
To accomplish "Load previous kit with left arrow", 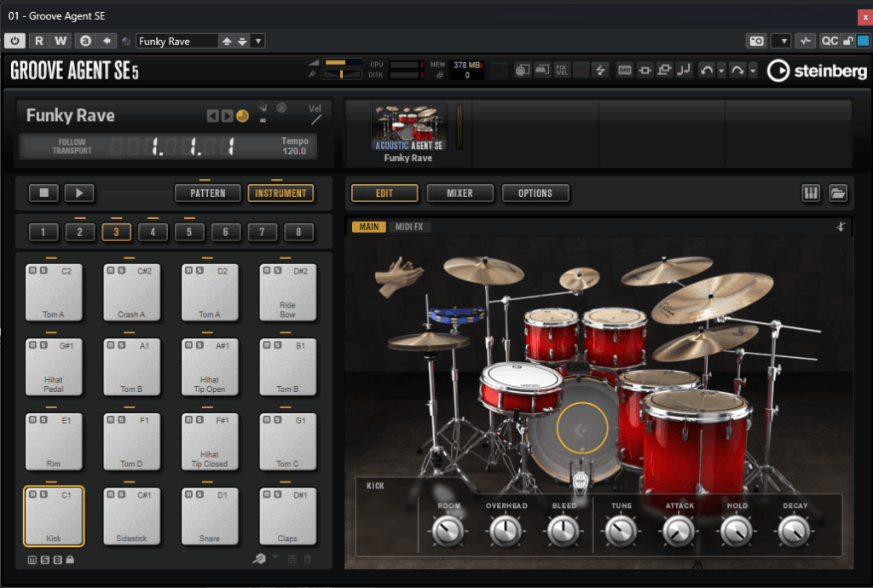I will [x=212, y=116].
